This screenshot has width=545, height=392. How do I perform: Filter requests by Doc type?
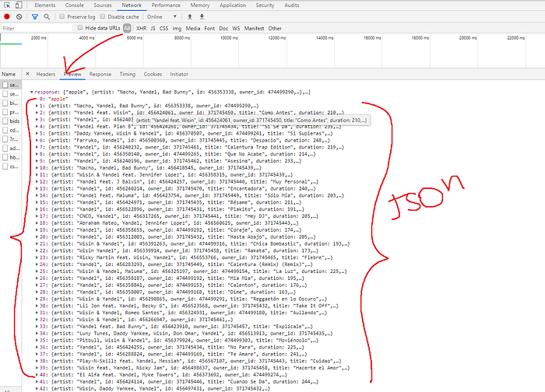point(223,28)
